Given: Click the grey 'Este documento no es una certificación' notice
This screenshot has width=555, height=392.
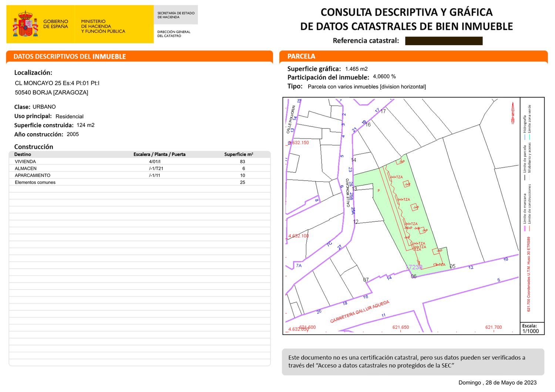Looking at the screenshot, I should click(x=413, y=362).
